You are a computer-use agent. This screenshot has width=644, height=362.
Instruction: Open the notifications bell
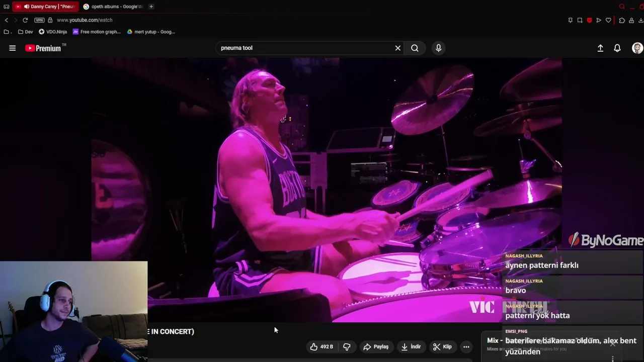617,48
